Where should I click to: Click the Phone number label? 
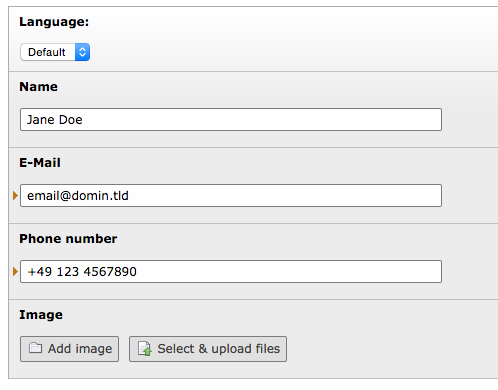(68, 239)
